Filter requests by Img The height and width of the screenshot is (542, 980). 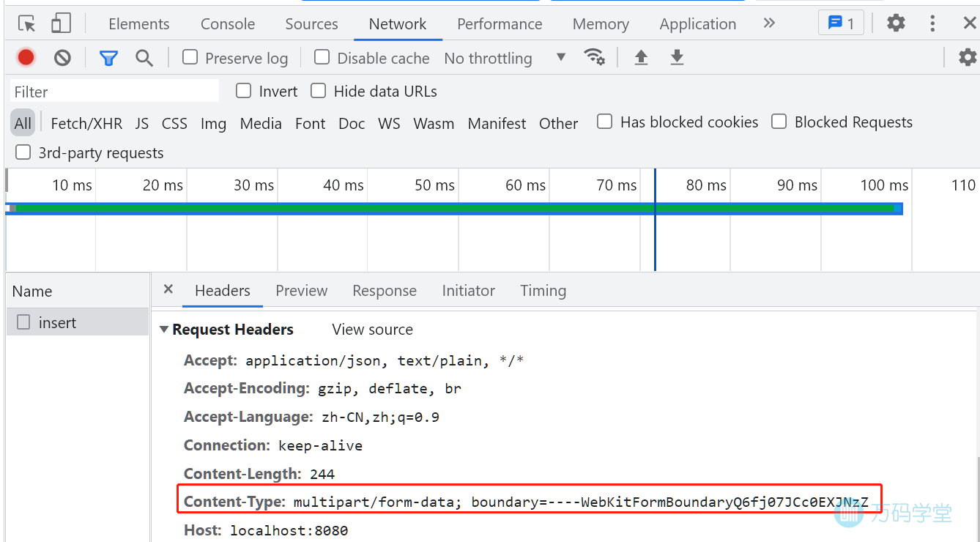213,123
